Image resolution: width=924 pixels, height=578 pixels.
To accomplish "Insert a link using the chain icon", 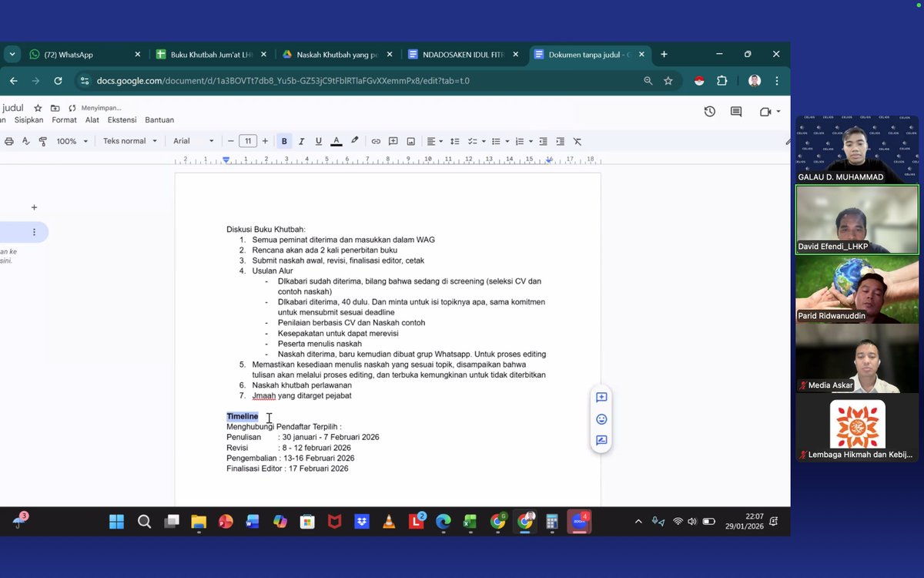I will (x=376, y=141).
